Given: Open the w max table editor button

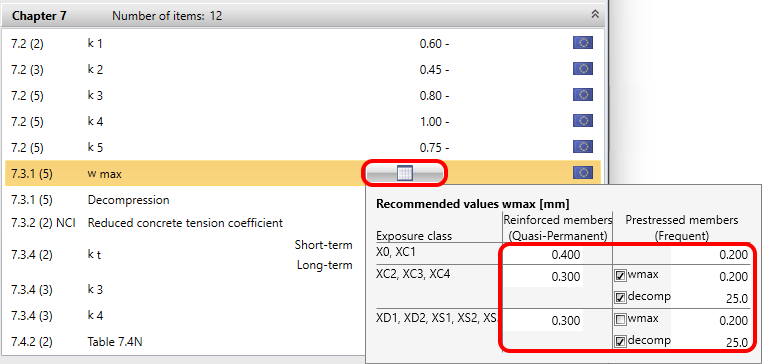Looking at the screenshot, I should point(404,173).
